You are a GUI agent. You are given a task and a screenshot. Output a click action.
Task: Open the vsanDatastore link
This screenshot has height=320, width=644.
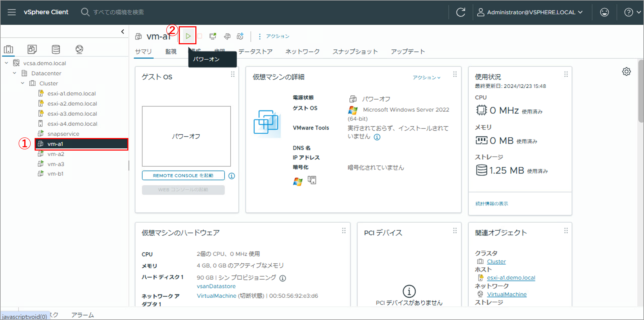[216, 286]
